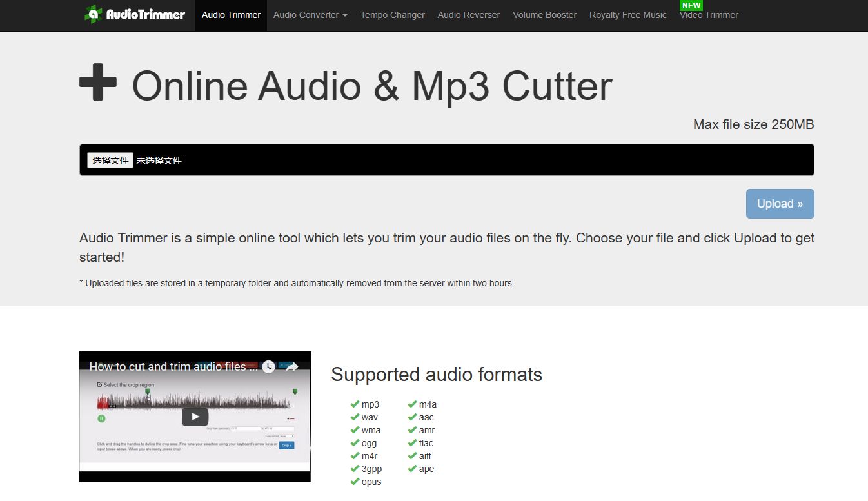
Task: Click the green checkmark beside ape
Action: (412, 469)
